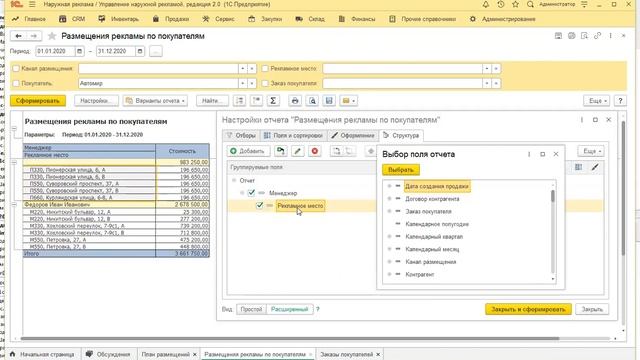Image resolution: width=640 pixels, height=360 pixels.
Task: Expand the Договор контрагента field
Action: click(x=389, y=199)
